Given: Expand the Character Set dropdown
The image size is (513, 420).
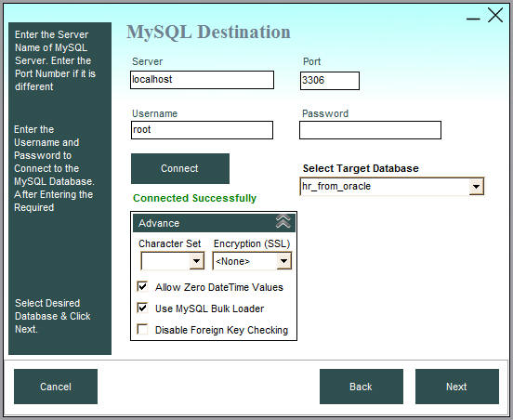Looking at the screenshot, I should [x=196, y=261].
